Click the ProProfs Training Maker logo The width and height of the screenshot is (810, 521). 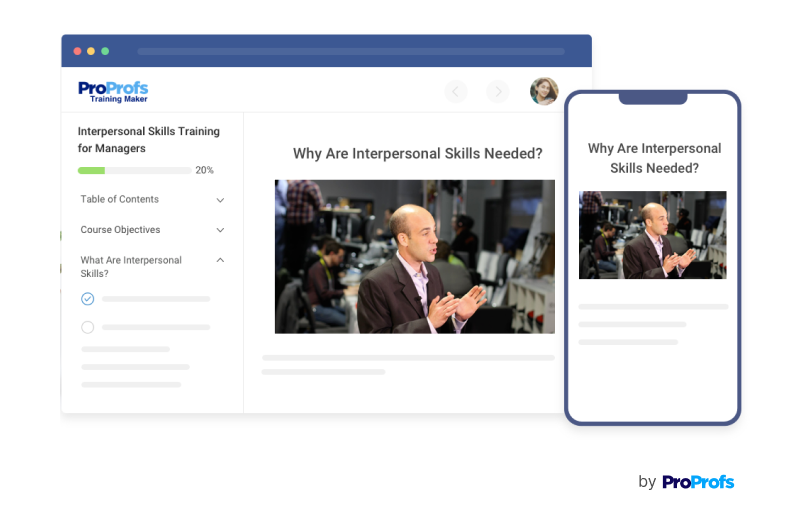point(113,91)
